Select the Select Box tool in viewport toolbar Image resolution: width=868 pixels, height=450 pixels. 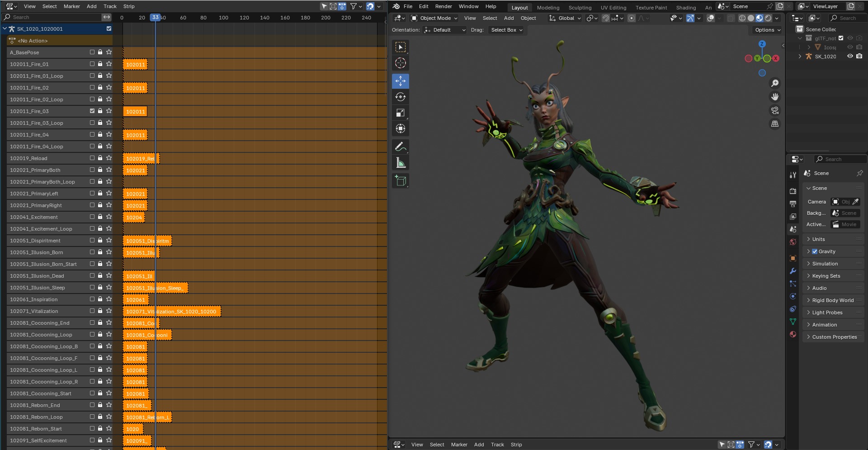click(401, 47)
